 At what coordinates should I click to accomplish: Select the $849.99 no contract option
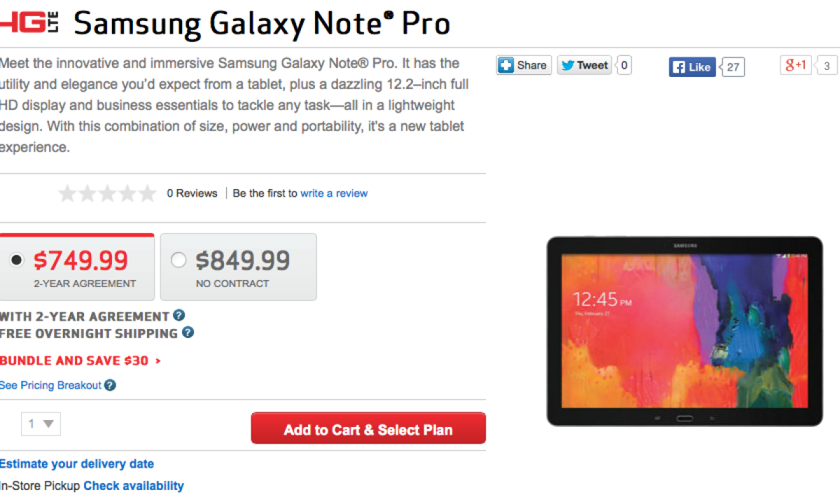tap(178, 260)
